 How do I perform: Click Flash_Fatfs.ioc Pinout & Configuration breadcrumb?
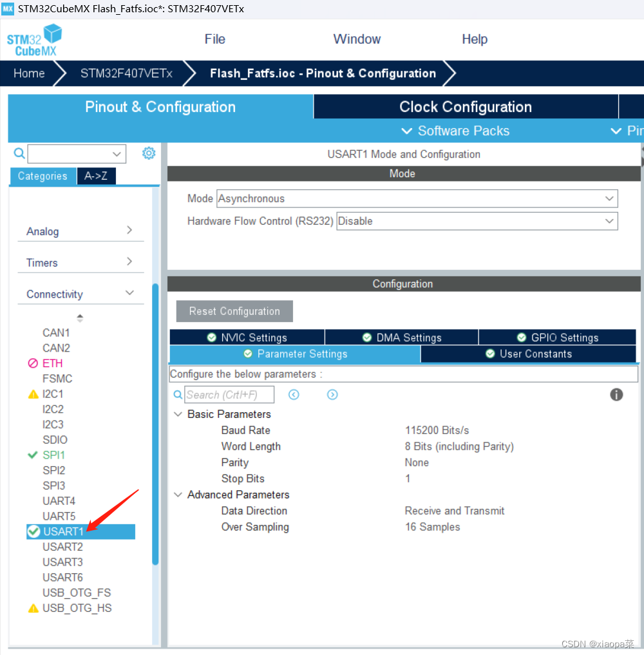pos(323,73)
